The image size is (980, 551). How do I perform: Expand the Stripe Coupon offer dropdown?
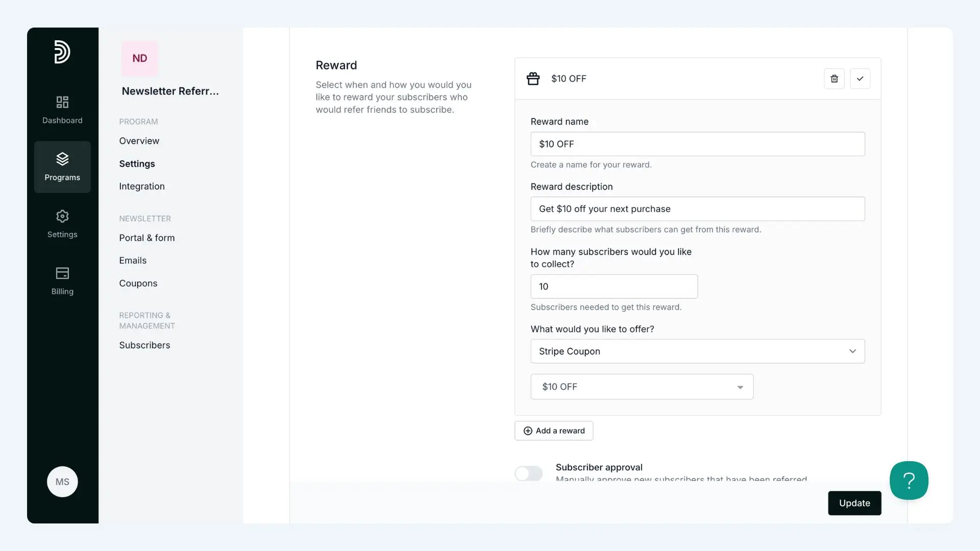point(697,351)
